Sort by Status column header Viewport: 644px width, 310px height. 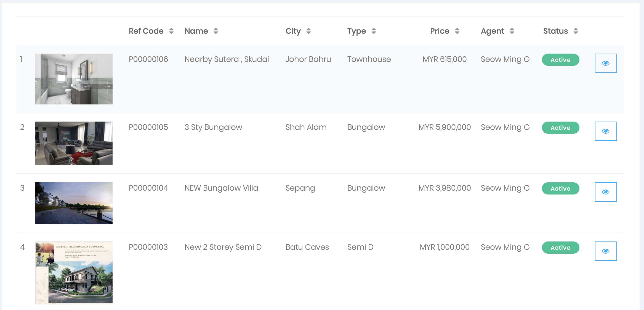[x=576, y=31]
